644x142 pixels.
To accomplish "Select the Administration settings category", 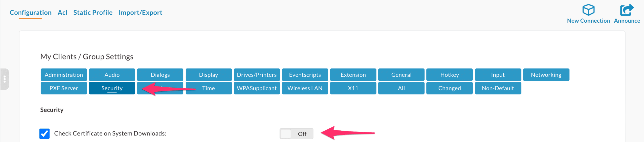I will coord(64,75).
